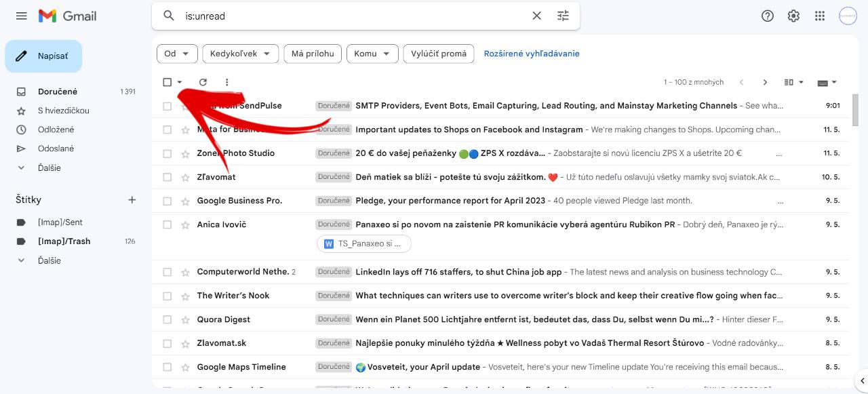Star the Google Maps Timeline email

(185, 367)
